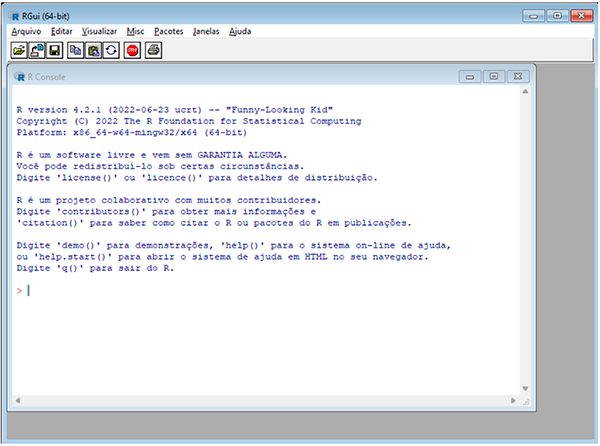
Task: Click the console scroll left arrow
Action: click(x=18, y=400)
